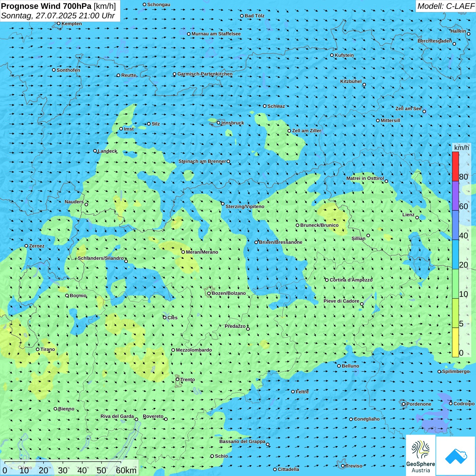Click the GeoSphere Austria logo
Image resolution: width=476 pixels, height=476 pixels.
coord(421,455)
